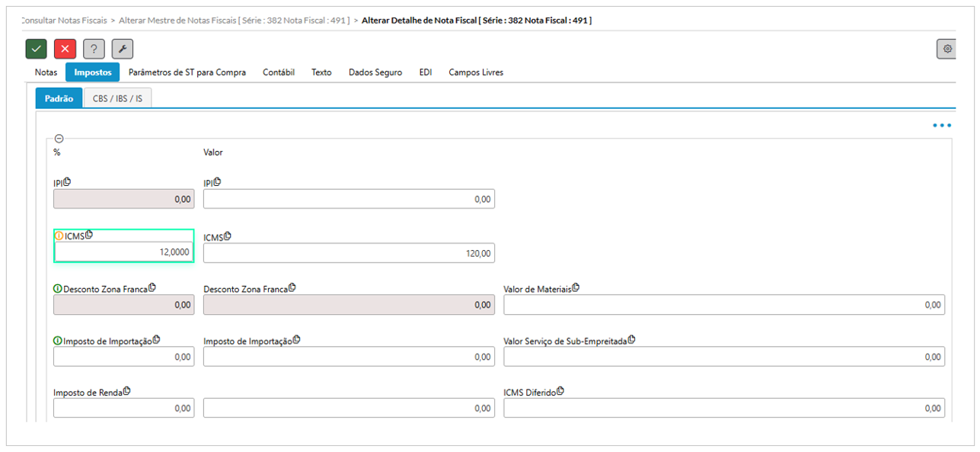Click the copy icon next to Valor de Materiais
The width and height of the screenshot is (980, 452).
coord(576,287)
